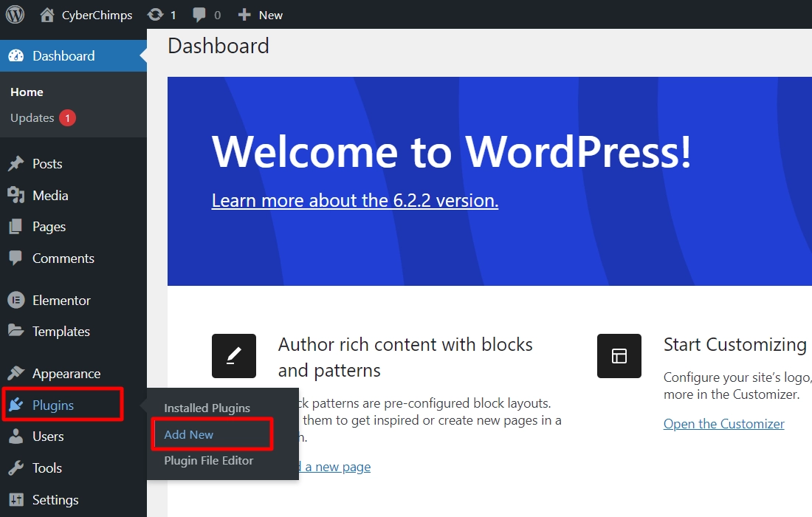Go to Home submenu item
Screen dimensions: 812x517
(x=27, y=92)
